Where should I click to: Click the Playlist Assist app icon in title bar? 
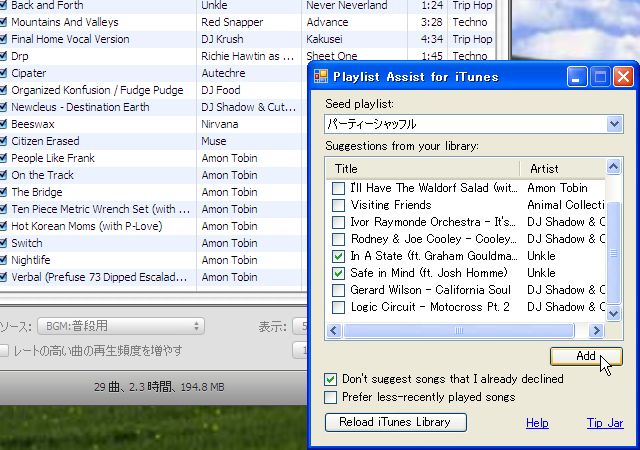[x=320, y=76]
